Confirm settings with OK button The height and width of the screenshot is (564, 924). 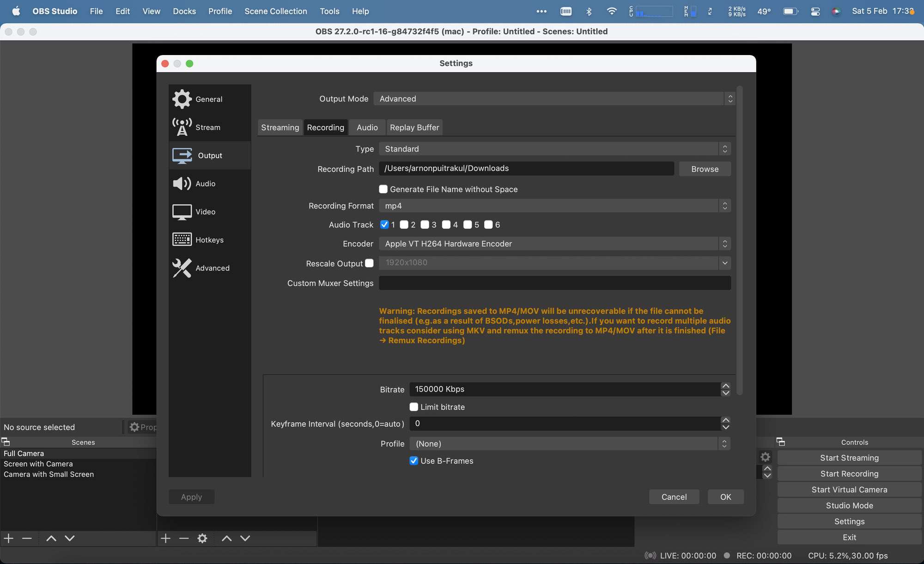coord(726,497)
